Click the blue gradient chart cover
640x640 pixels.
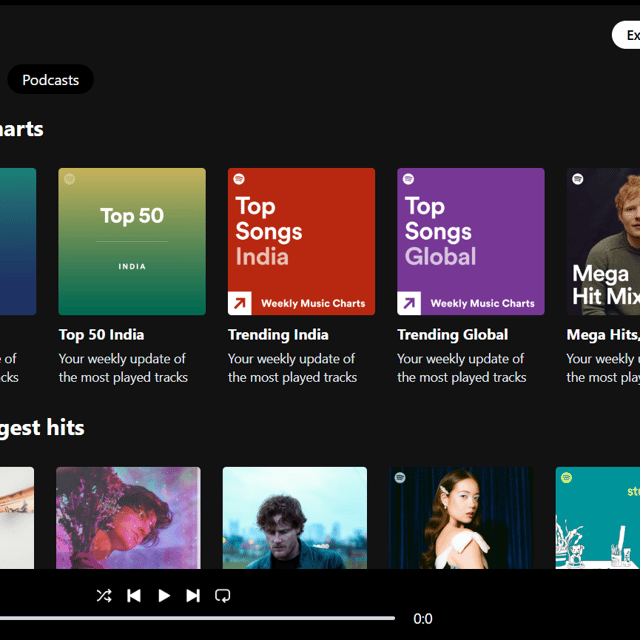point(18,241)
